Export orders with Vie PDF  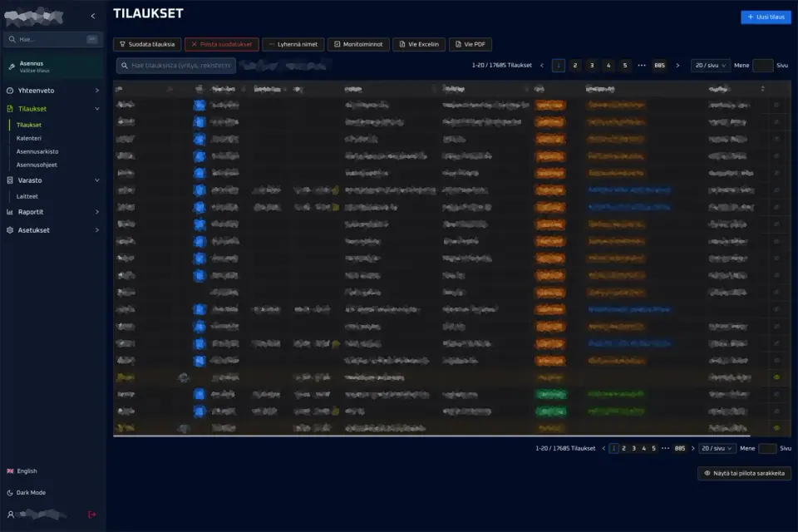click(470, 44)
